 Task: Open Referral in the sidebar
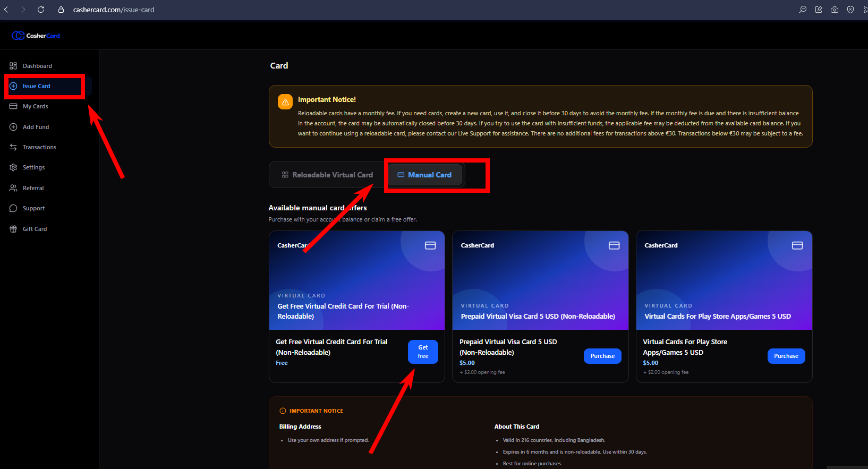coord(49,188)
